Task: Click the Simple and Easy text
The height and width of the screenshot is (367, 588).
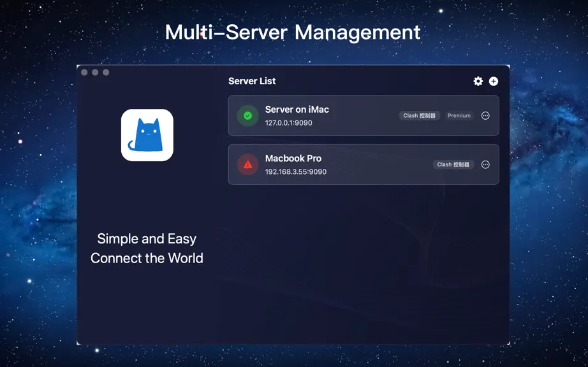Action: [147, 239]
